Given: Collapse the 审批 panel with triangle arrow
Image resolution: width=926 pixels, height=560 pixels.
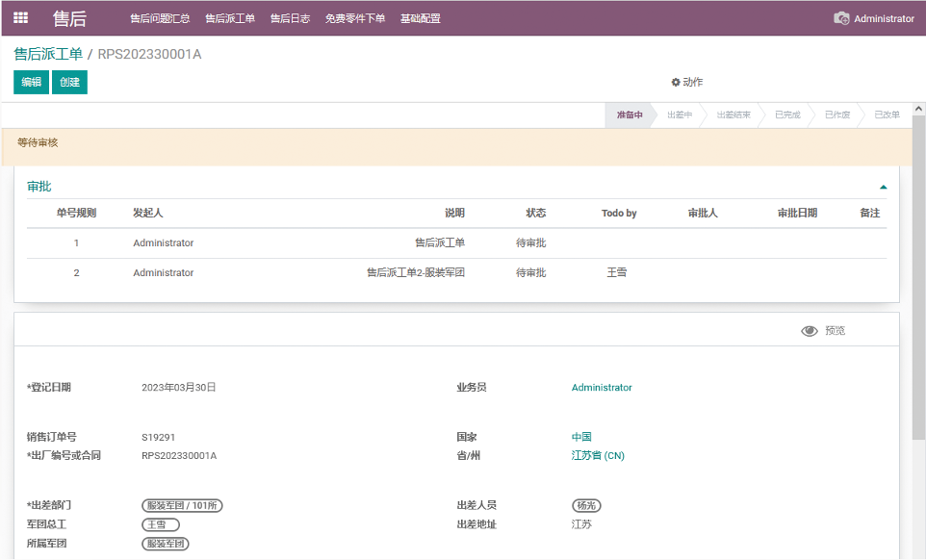Looking at the screenshot, I should coord(883,187).
